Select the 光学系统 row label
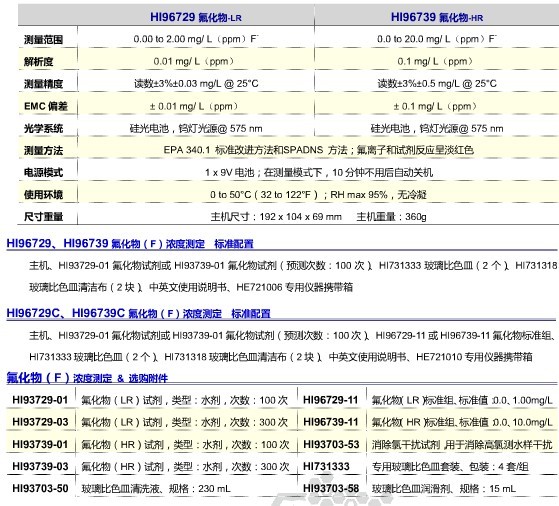Image resolution: width=559 pixels, height=506 pixels. pyautogui.click(x=43, y=128)
